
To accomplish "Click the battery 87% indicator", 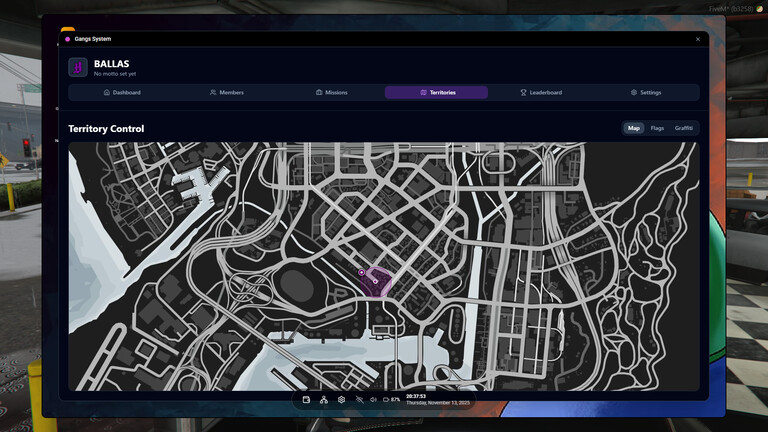I will (391, 400).
